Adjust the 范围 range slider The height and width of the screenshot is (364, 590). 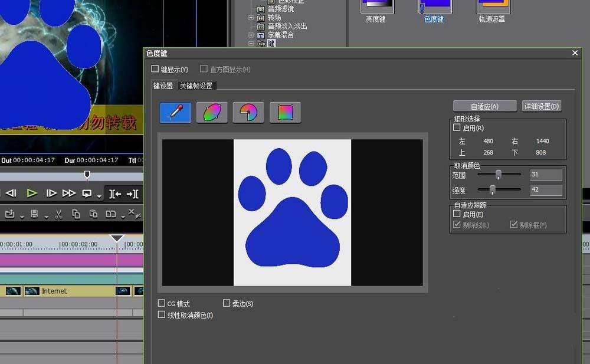click(x=497, y=174)
